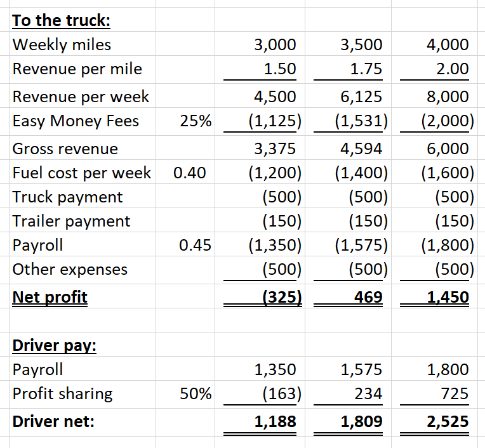Select driver payroll value 1,350
Viewport: 485px width, 448px height.
point(275,369)
